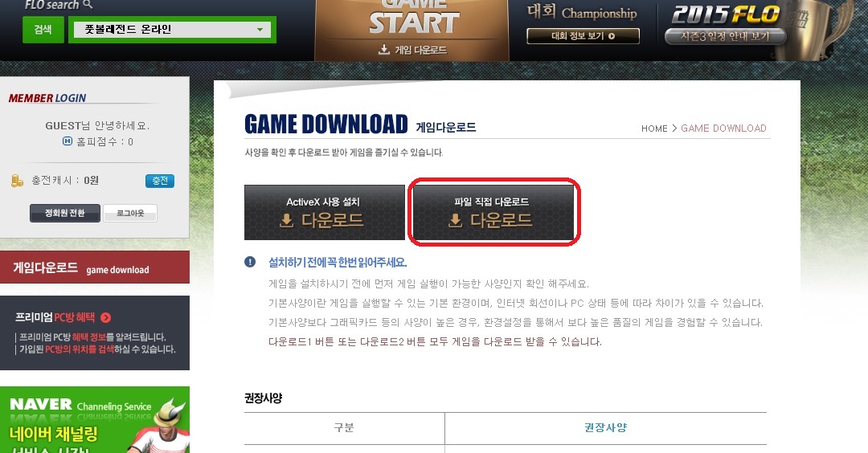
Task: Click the green 검색 button
Action: (43, 29)
